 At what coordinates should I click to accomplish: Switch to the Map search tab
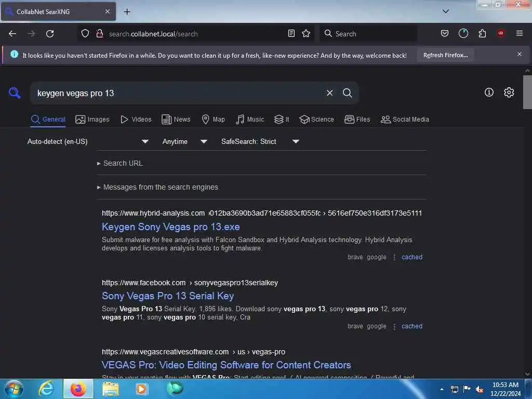tap(213, 119)
